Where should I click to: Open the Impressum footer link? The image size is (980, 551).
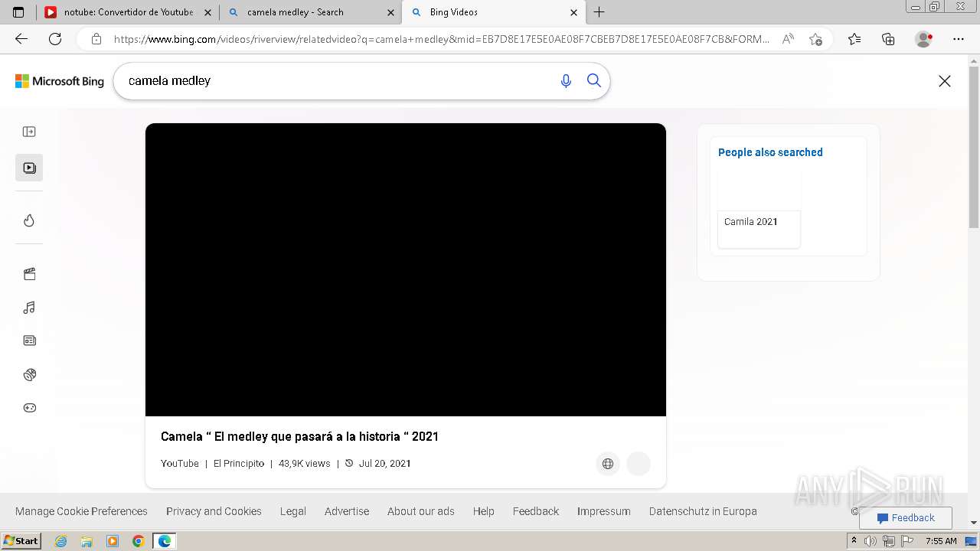click(x=604, y=511)
